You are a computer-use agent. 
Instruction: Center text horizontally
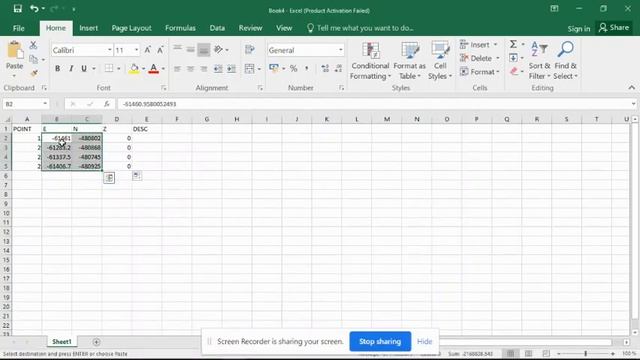click(190, 69)
